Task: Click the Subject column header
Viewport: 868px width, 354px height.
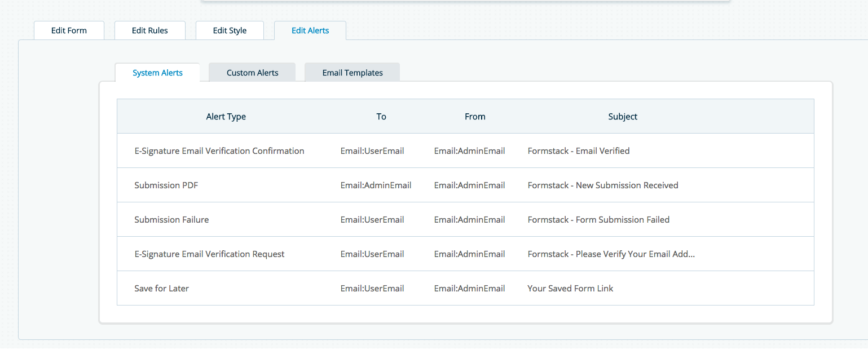Action: (623, 117)
